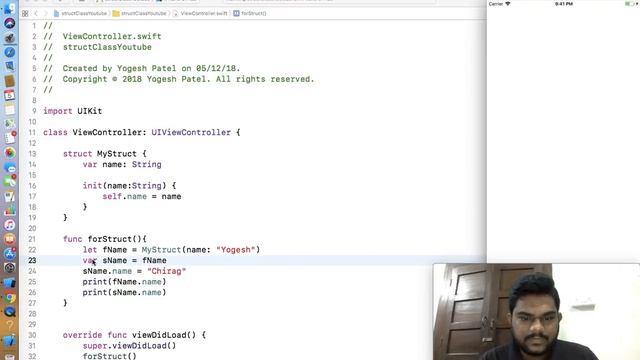This screenshot has width=640, height=360.
Task: Open Maps from the Dock
Action: [9, 124]
